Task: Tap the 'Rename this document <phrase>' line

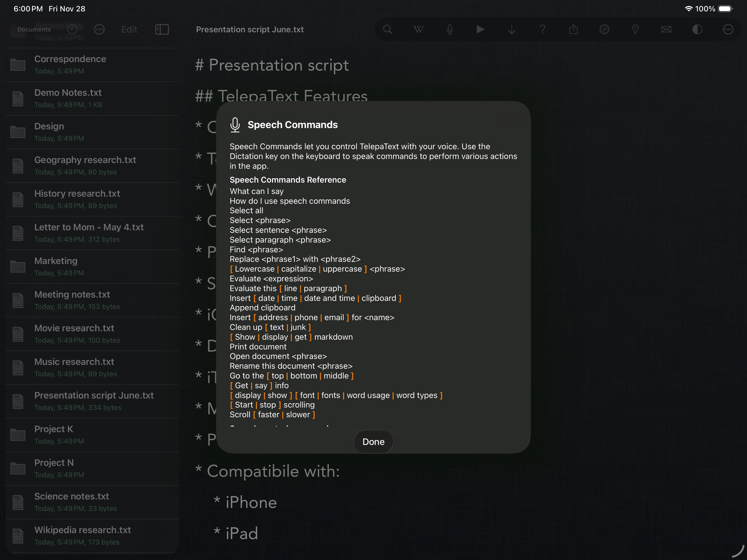Action: 291,366
